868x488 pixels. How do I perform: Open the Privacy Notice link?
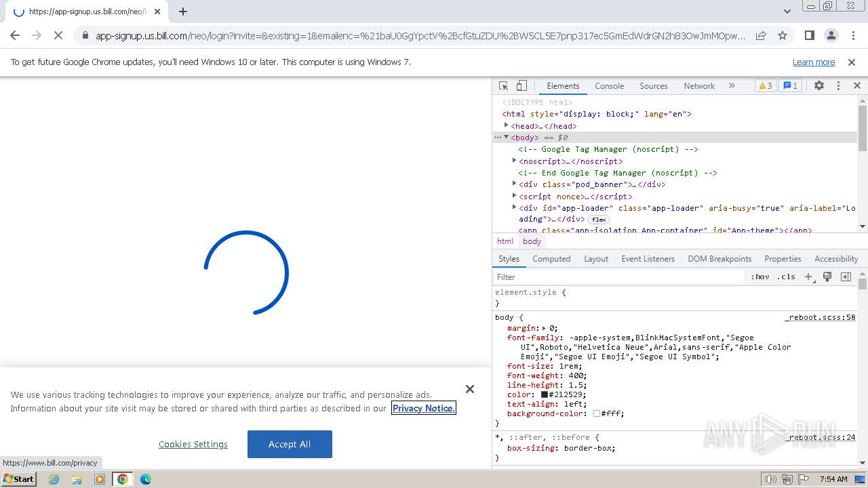[424, 408]
